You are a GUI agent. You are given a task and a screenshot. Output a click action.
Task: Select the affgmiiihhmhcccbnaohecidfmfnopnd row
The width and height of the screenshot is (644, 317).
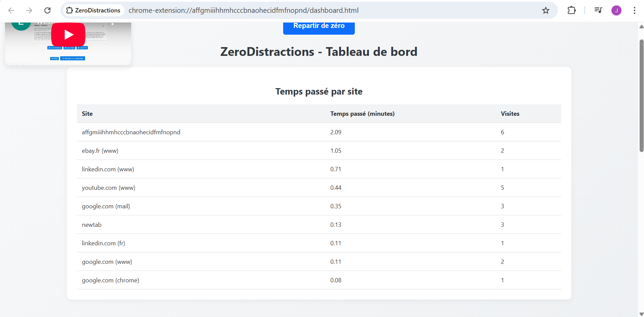pyautogui.click(x=319, y=132)
